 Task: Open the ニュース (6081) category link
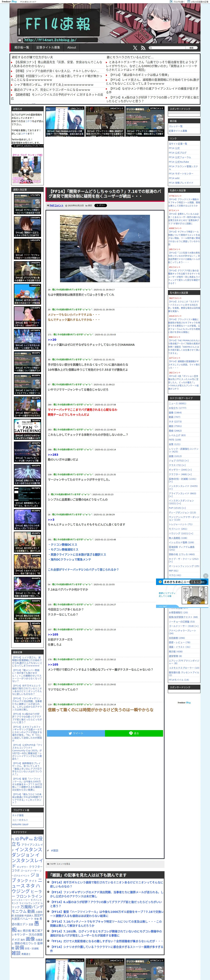[x=178, y=403]
